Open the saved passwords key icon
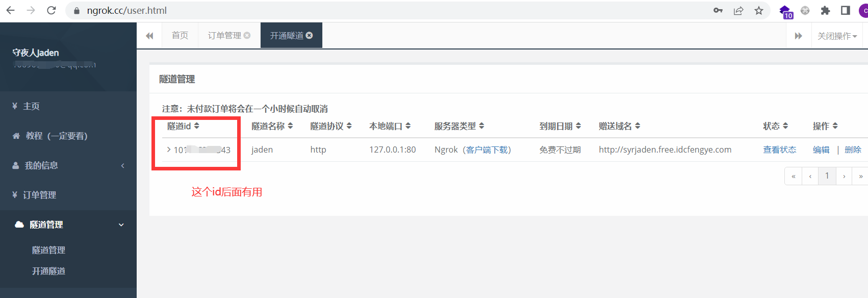 click(718, 10)
